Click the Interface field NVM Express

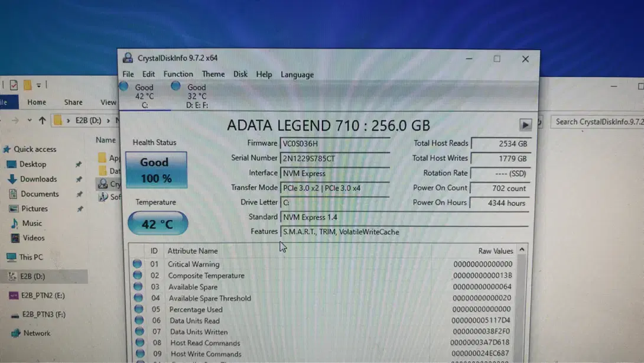coord(335,173)
